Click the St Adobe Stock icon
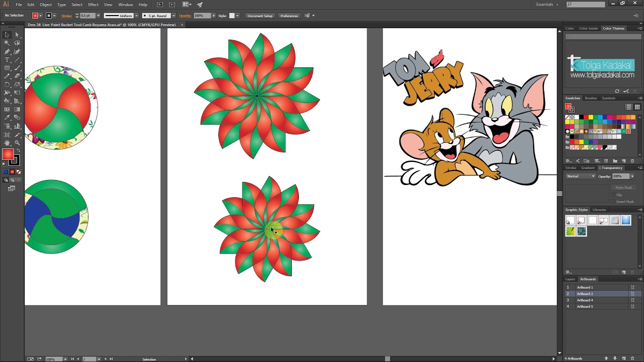 (x=172, y=5)
